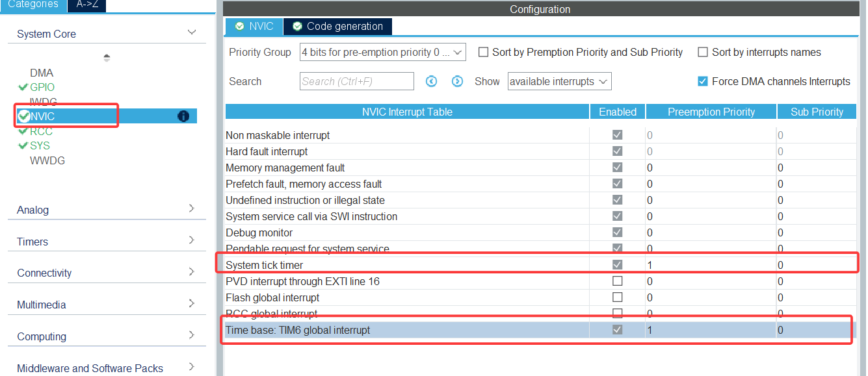Click the NVIC Interrupt Table column header
Image resolution: width=868 pixels, height=376 pixels.
click(407, 112)
